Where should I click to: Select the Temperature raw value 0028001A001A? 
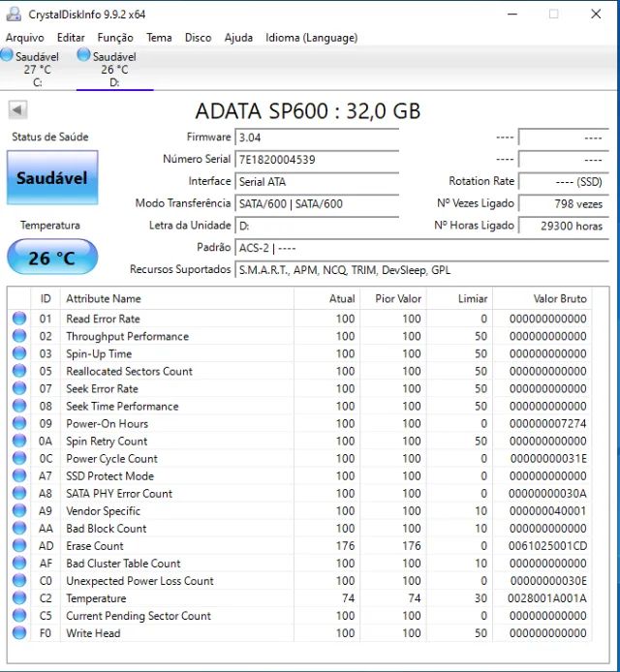[547, 598]
